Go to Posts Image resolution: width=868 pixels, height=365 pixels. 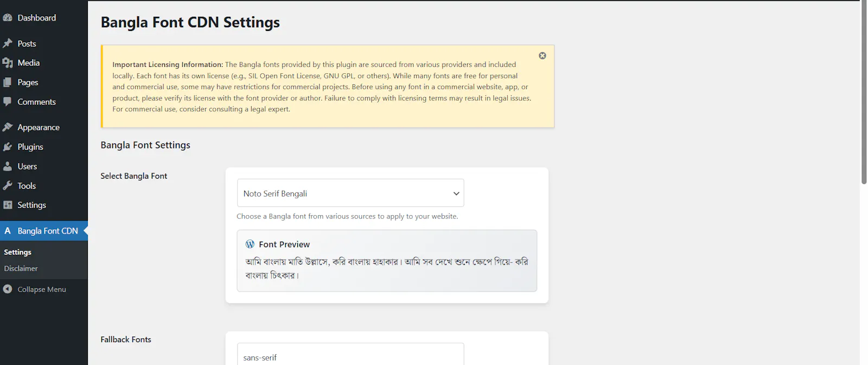pos(44,43)
